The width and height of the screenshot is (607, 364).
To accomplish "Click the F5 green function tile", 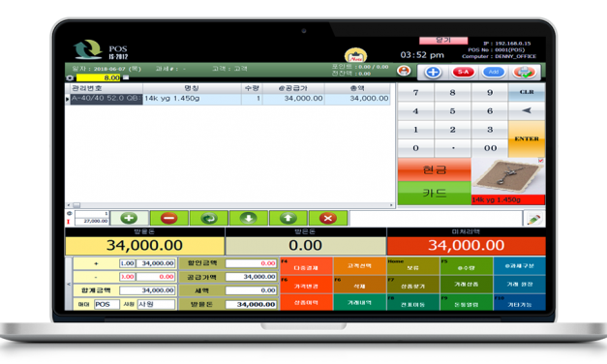I will [x=467, y=266].
